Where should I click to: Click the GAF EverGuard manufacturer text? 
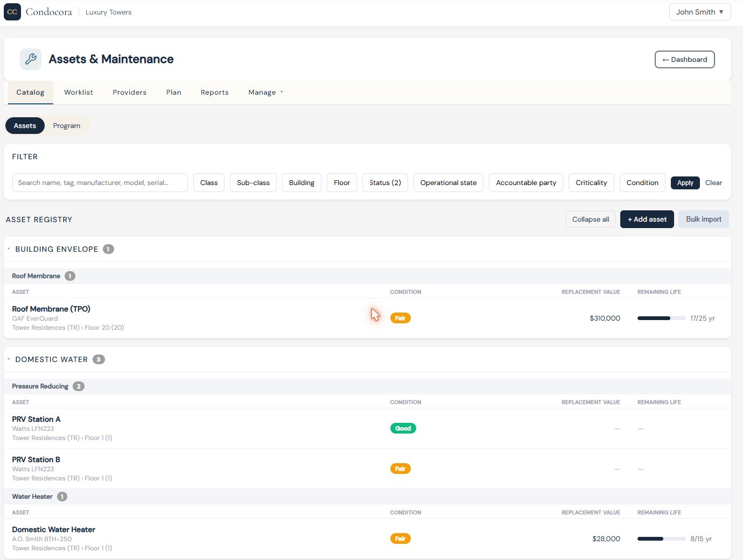pos(35,318)
